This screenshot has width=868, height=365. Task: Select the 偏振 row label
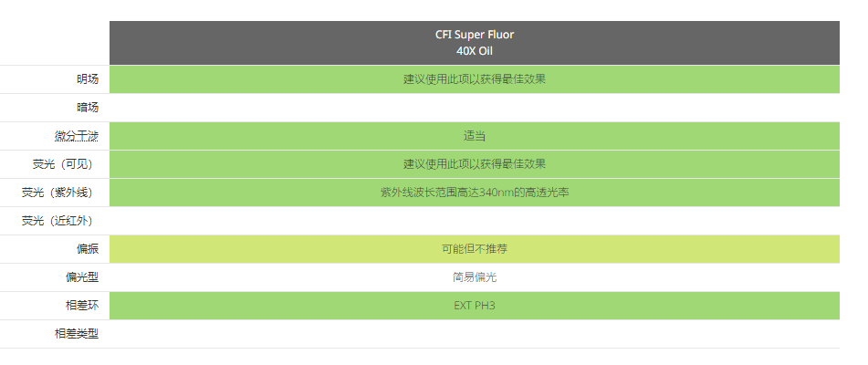[88, 249]
